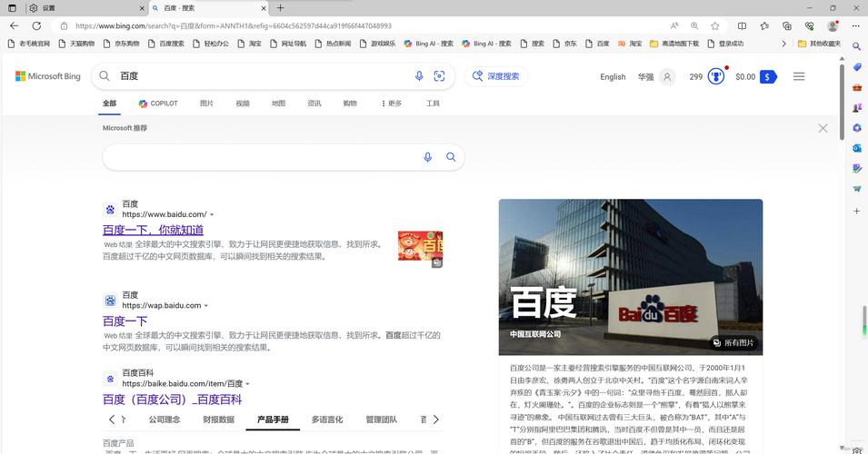Screen dimensions: 868x454
Task: Open the $0.00 cashback badge
Action: (x=756, y=77)
